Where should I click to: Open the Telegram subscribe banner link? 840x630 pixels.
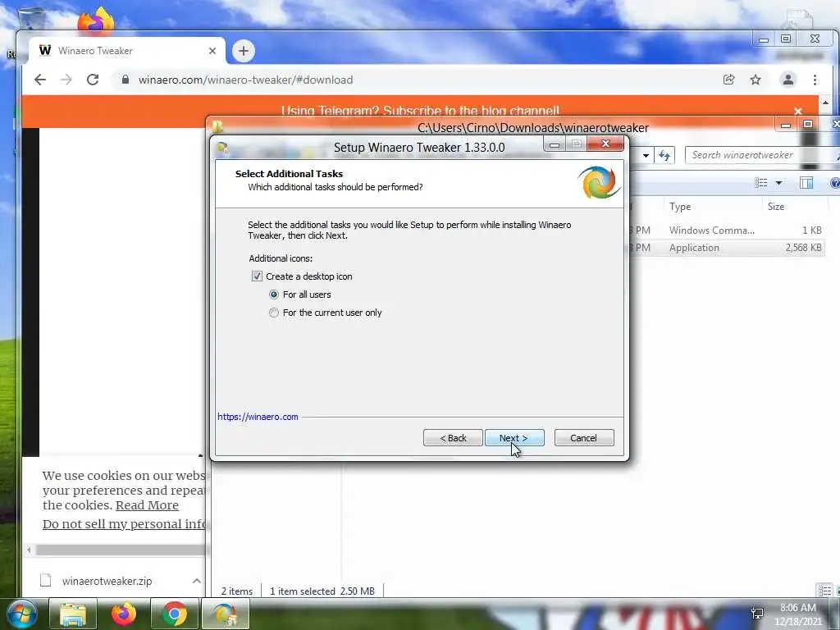click(x=420, y=111)
